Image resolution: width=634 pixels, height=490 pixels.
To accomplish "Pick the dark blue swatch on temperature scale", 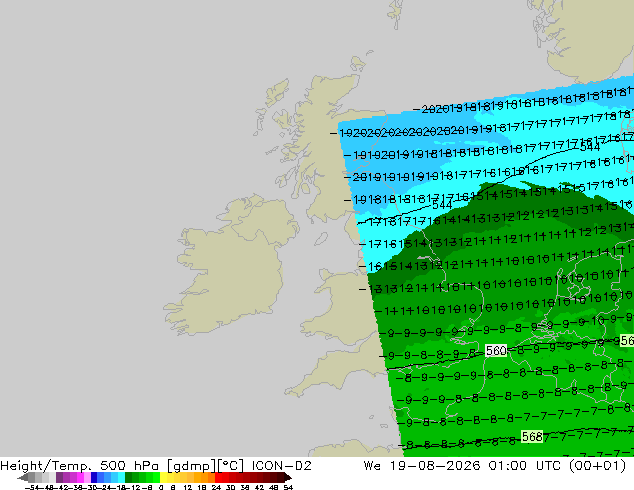I will [x=94, y=477].
